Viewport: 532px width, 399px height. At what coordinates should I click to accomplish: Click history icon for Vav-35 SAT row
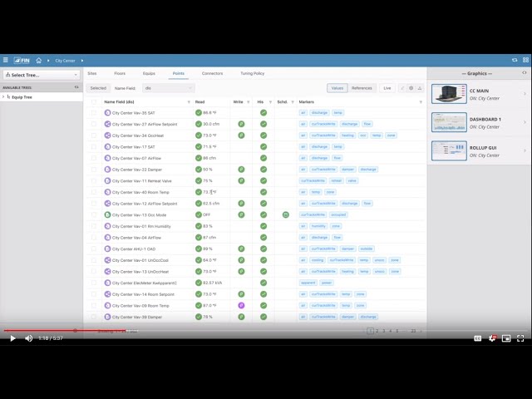click(x=264, y=113)
